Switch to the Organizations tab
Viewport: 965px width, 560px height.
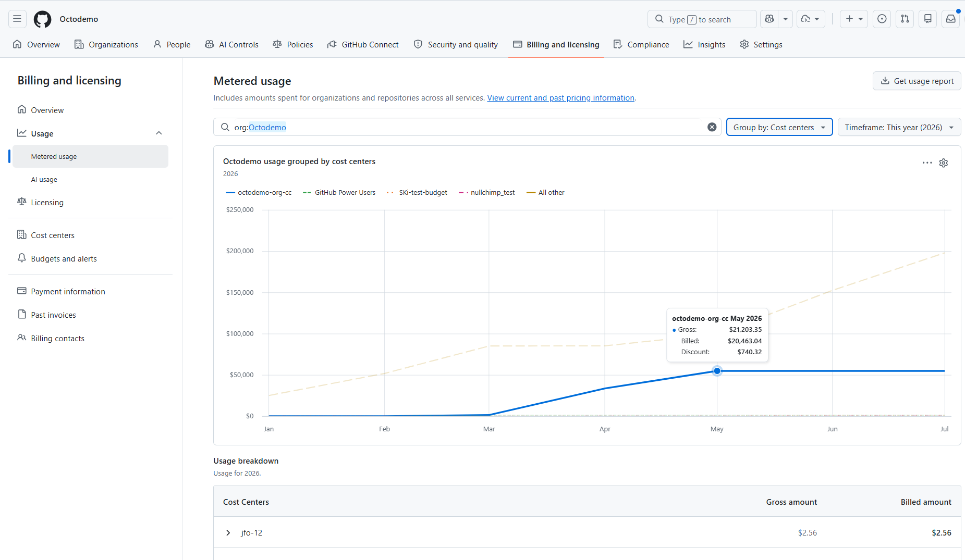point(106,45)
